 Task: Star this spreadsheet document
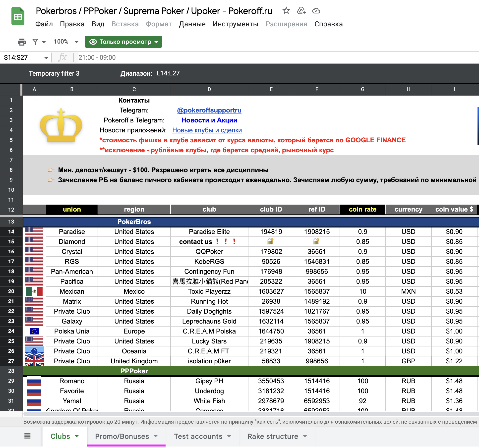pos(286,11)
